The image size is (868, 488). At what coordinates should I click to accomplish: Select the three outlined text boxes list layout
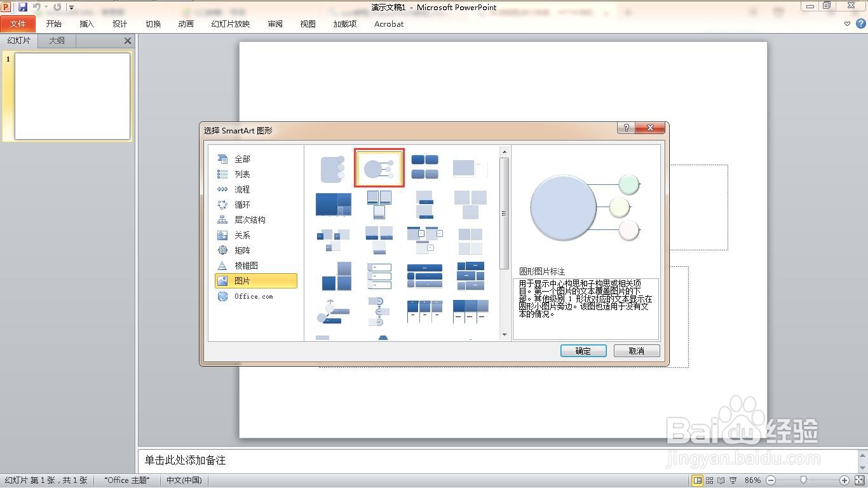point(379,276)
